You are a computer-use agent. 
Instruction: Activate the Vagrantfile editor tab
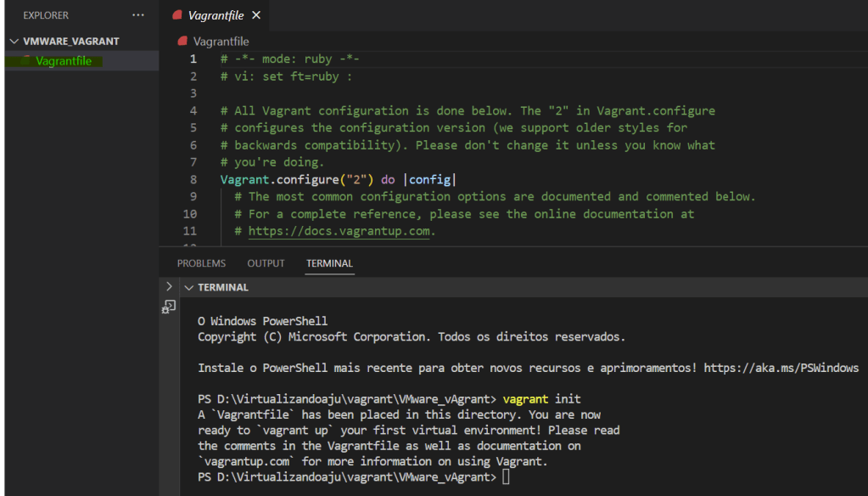(216, 15)
